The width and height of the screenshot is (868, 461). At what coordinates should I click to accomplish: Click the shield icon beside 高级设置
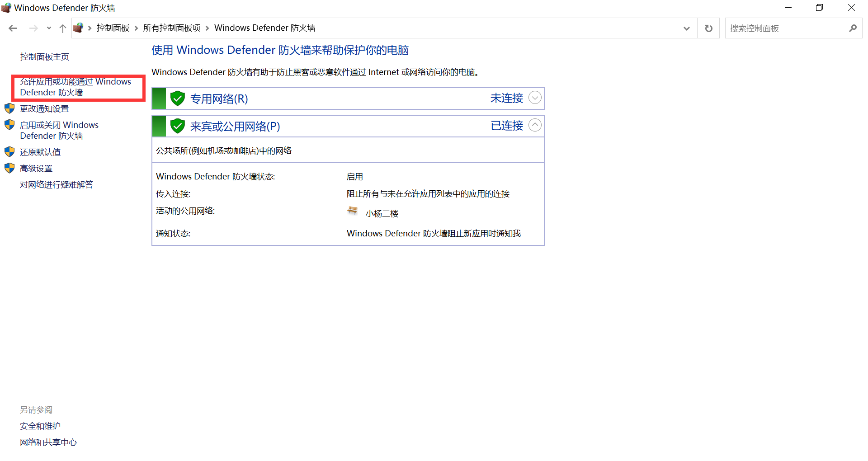(x=9, y=168)
